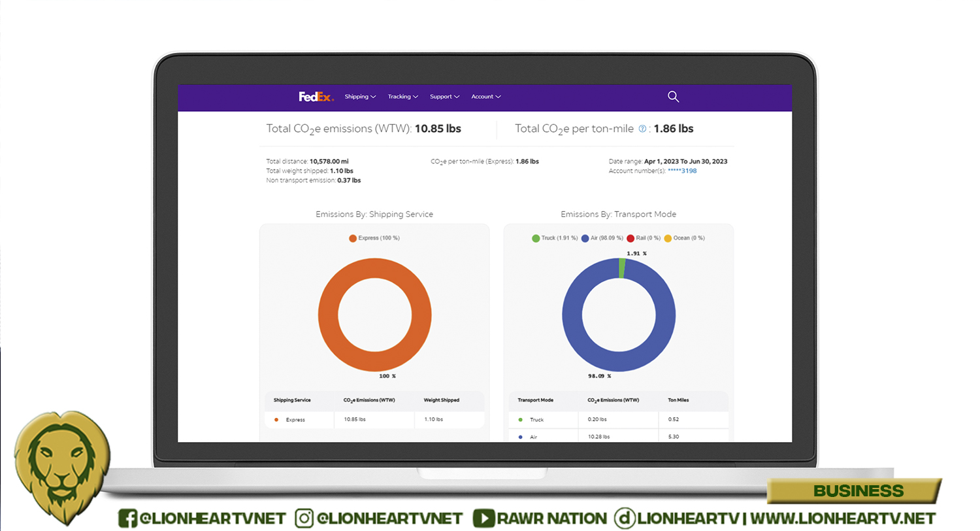
Task: Open the search magnifier icon
Action: (673, 97)
